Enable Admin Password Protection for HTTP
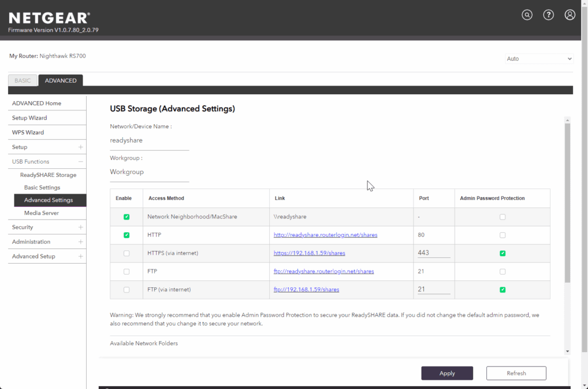Screen dimensions: 588x389 (x=502, y=235)
